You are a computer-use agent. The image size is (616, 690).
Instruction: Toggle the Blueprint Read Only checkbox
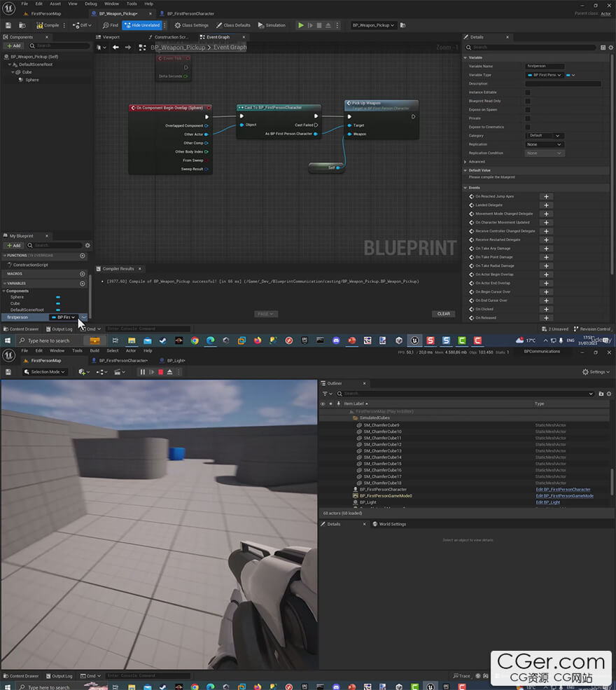click(528, 101)
